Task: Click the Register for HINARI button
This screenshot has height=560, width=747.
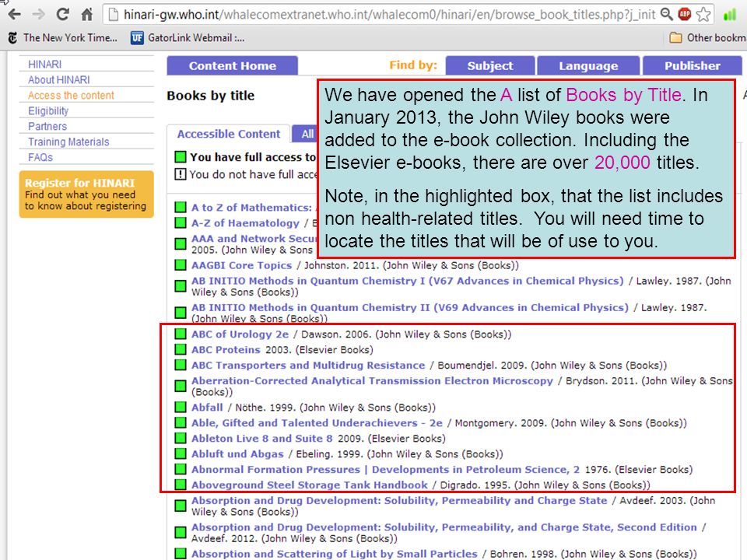Action: click(x=86, y=194)
